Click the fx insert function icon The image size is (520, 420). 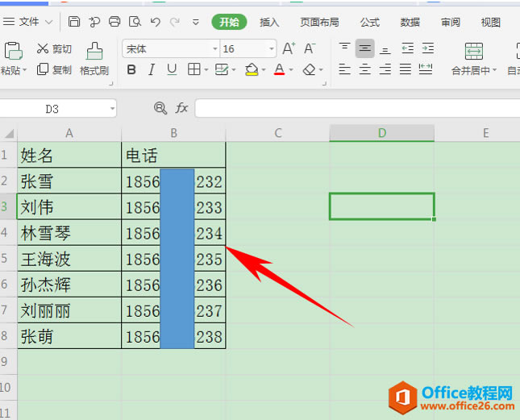(181, 108)
